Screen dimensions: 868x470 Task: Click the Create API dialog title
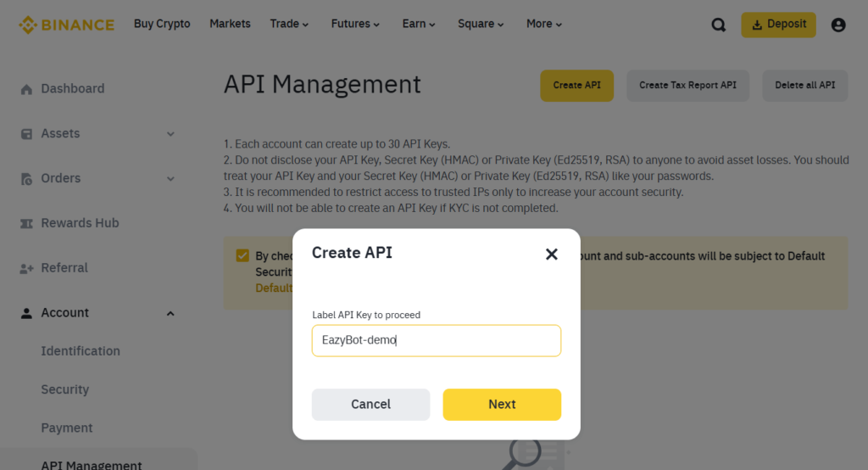click(352, 253)
